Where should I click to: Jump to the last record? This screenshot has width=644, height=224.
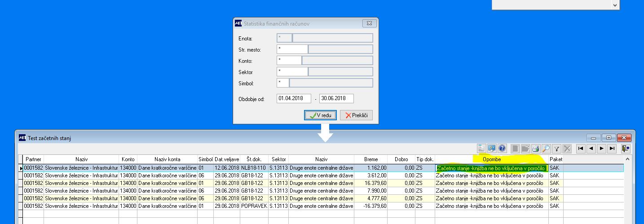click(x=612, y=149)
